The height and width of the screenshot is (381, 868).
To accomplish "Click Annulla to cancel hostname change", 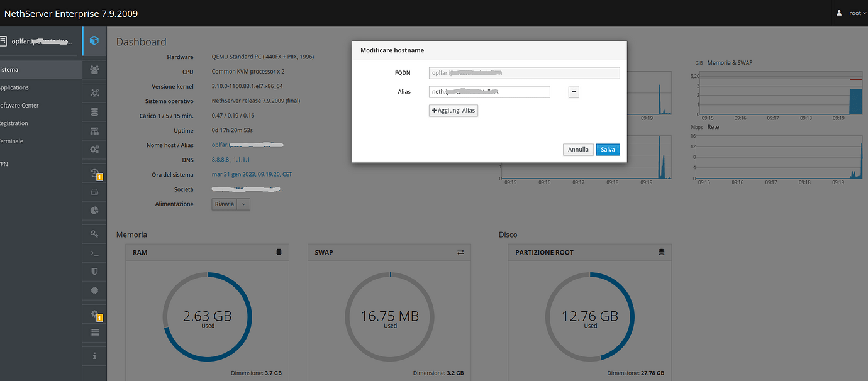I will 578,150.
